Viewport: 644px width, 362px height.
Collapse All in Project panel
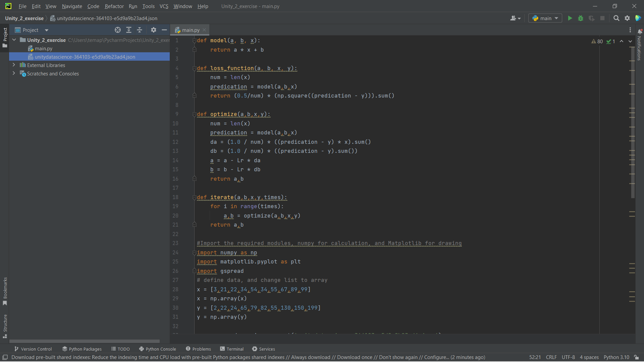tap(140, 30)
